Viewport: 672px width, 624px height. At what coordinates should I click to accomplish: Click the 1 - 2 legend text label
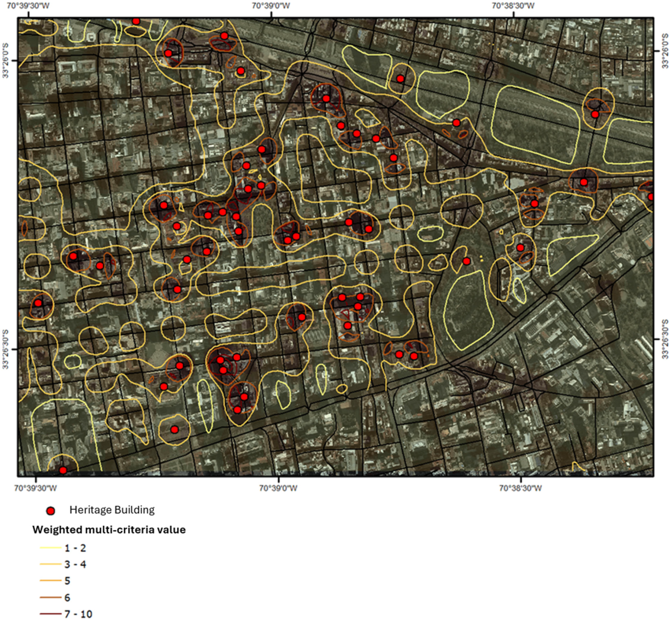75,548
